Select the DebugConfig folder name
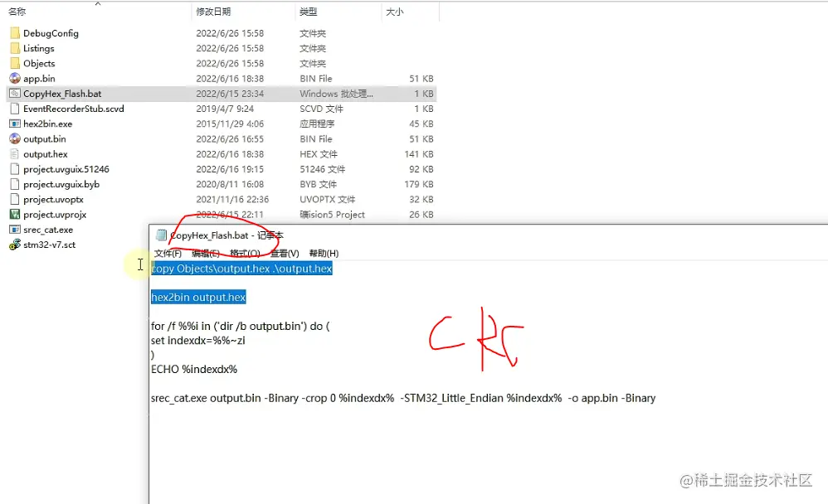This screenshot has width=828, height=504. (51, 33)
